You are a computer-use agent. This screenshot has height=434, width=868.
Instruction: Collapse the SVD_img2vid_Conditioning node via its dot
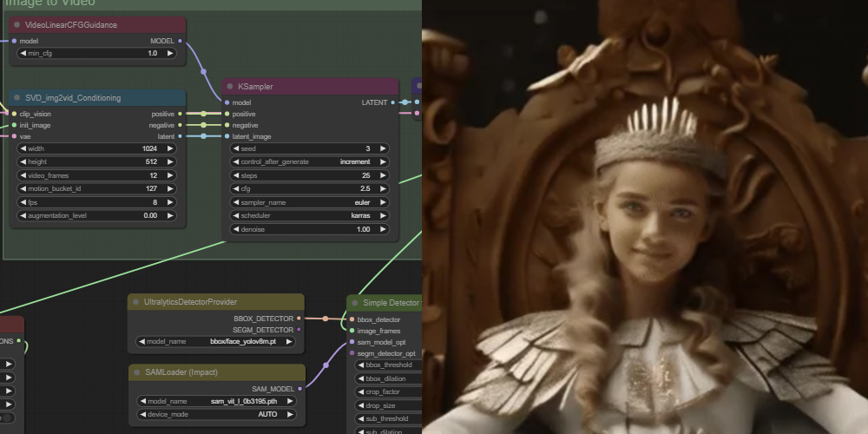(x=17, y=98)
